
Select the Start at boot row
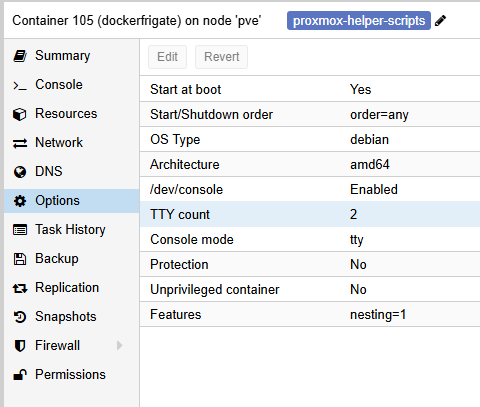tap(310, 89)
